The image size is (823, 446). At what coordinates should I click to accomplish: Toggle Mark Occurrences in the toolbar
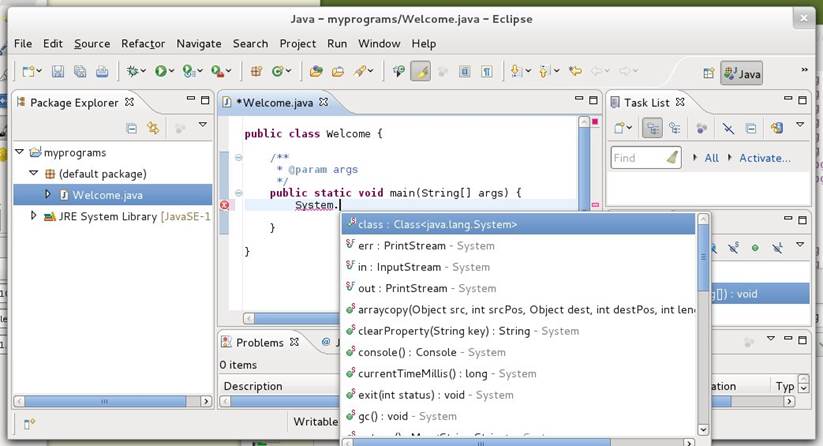point(421,71)
